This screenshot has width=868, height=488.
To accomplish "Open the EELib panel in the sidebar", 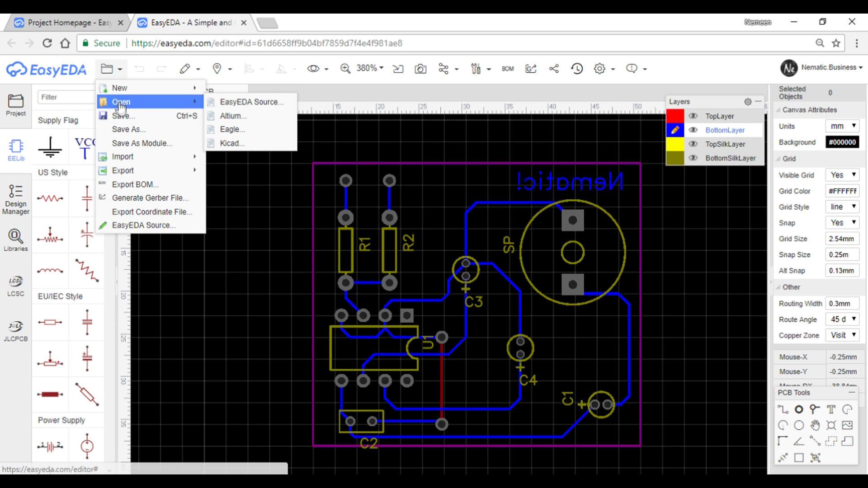I will (16, 150).
